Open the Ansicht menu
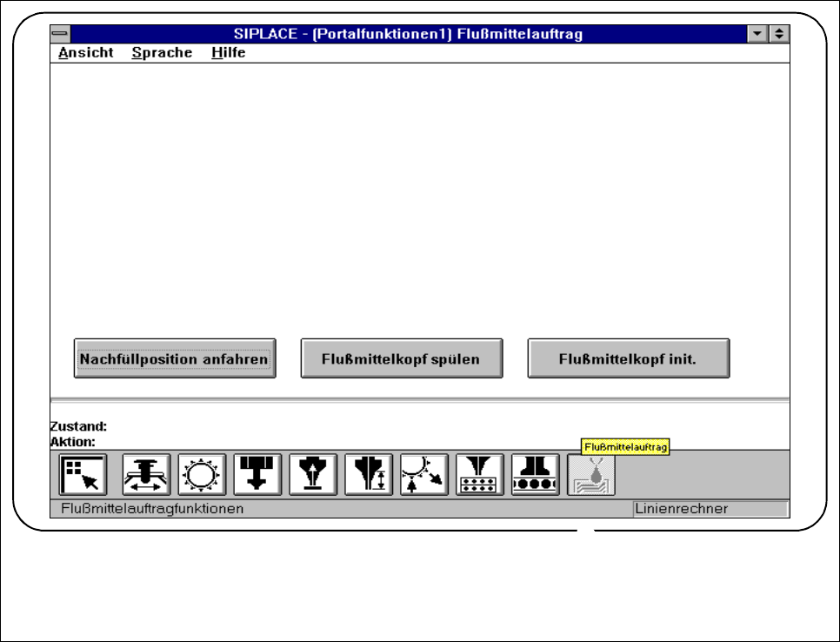The image size is (840, 642). [x=86, y=52]
